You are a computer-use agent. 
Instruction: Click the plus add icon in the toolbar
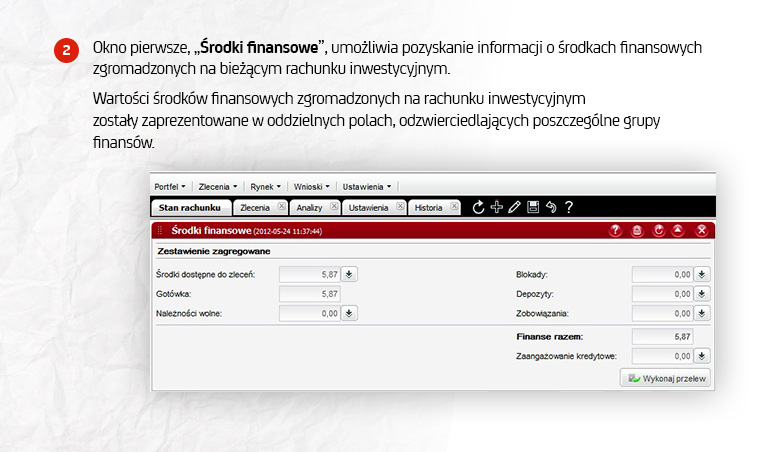[496, 207]
